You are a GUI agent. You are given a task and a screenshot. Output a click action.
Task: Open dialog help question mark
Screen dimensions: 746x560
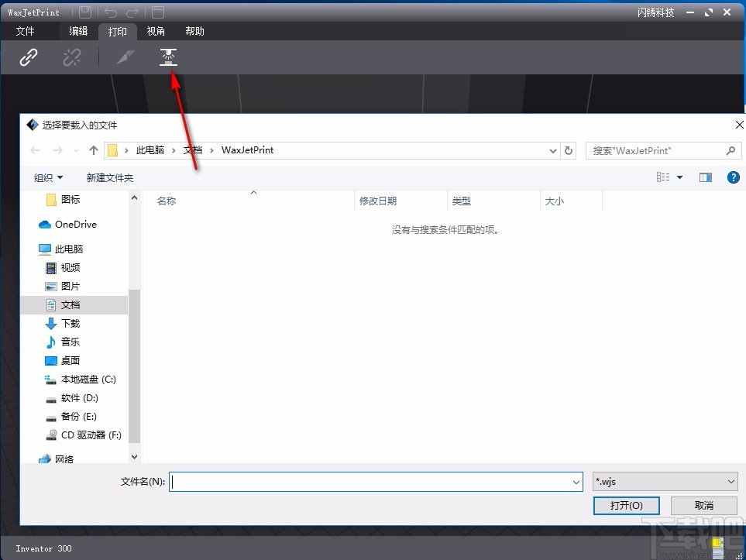pyautogui.click(x=733, y=177)
